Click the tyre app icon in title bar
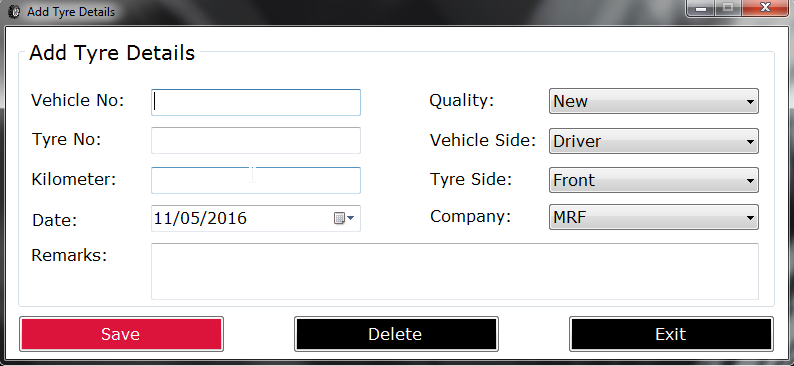The width and height of the screenshot is (794, 366). [14, 12]
